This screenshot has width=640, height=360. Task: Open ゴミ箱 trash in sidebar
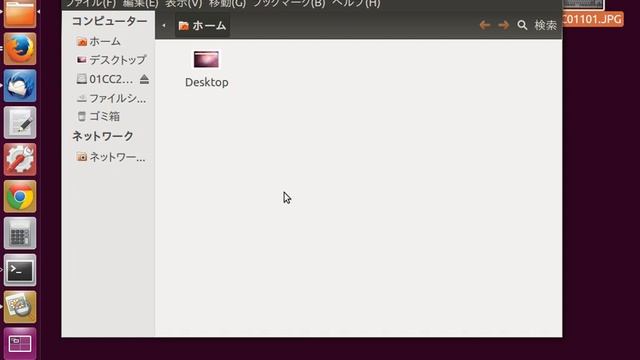click(x=98, y=117)
